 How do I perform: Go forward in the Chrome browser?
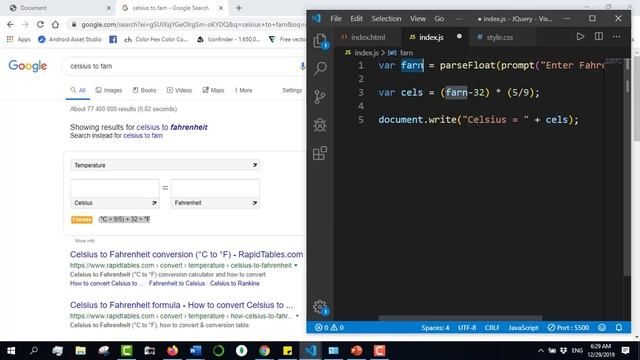tap(25, 24)
